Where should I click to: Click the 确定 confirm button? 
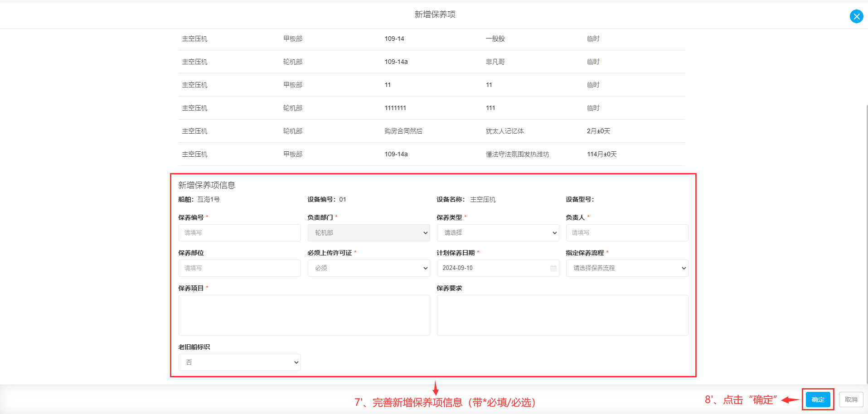(818, 400)
